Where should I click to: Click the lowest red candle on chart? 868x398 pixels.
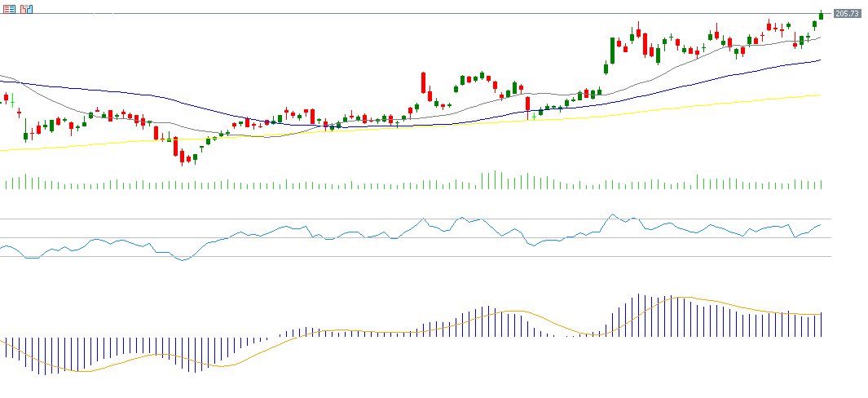pos(183,157)
